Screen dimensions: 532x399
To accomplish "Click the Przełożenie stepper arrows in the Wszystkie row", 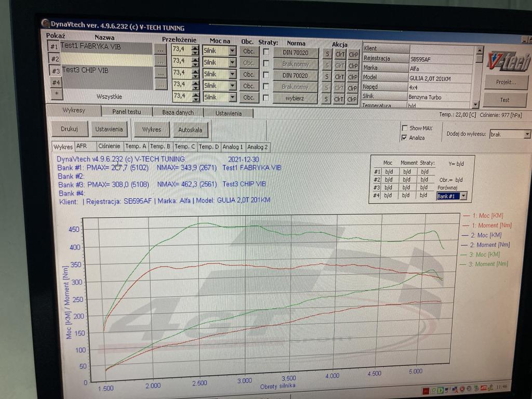I will pos(196,97).
